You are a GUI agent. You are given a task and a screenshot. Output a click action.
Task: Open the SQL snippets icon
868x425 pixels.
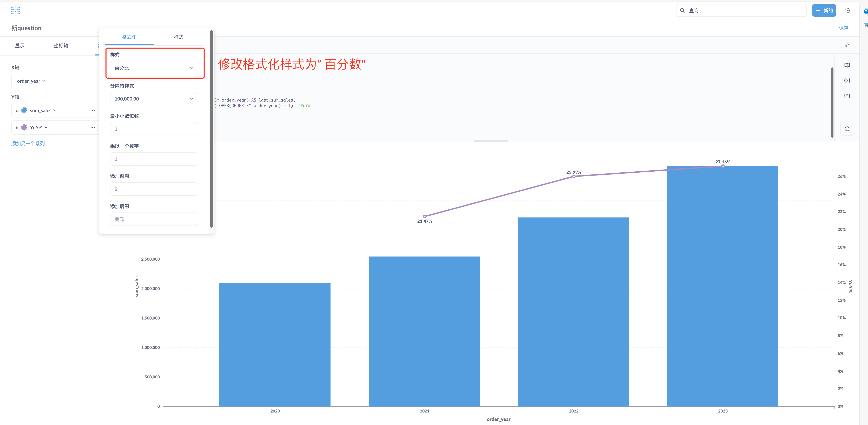[x=847, y=96]
